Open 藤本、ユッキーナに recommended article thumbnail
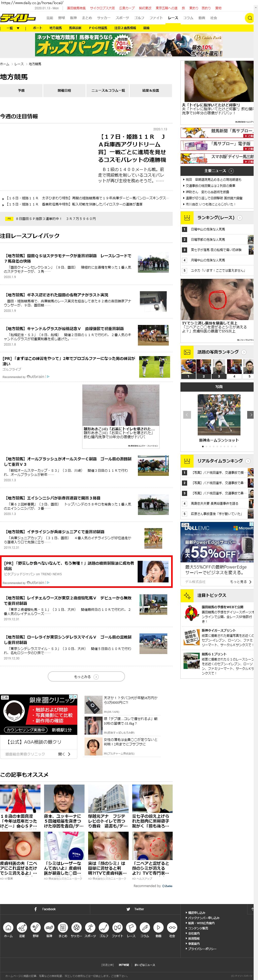 pos(64,798)
